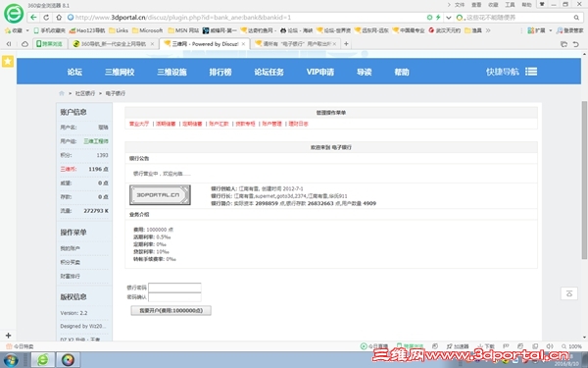Open the 活期储蓄 red link
The image size is (588, 368).
(166, 124)
